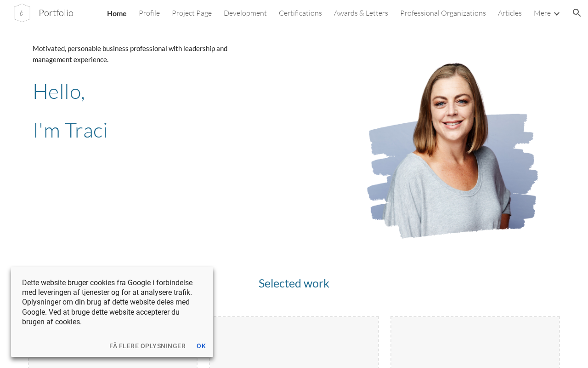Click FÅ FLERE OPLYSNINGER cookie link

click(x=147, y=346)
